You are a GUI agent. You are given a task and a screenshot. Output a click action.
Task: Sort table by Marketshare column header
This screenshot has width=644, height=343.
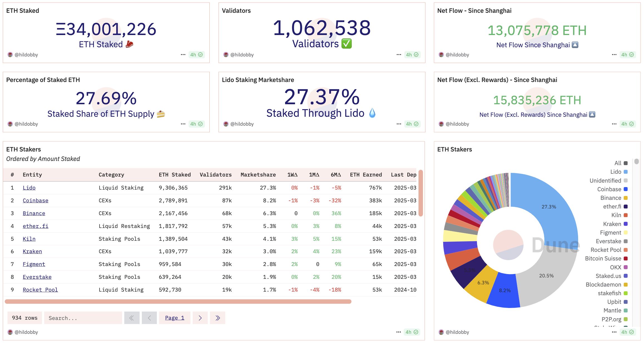point(258,175)
